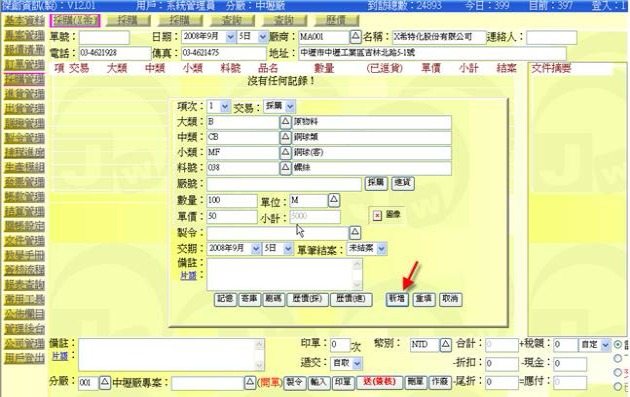630x397 pixels.
Task: Select the radio button with red label
Action: 618,372
